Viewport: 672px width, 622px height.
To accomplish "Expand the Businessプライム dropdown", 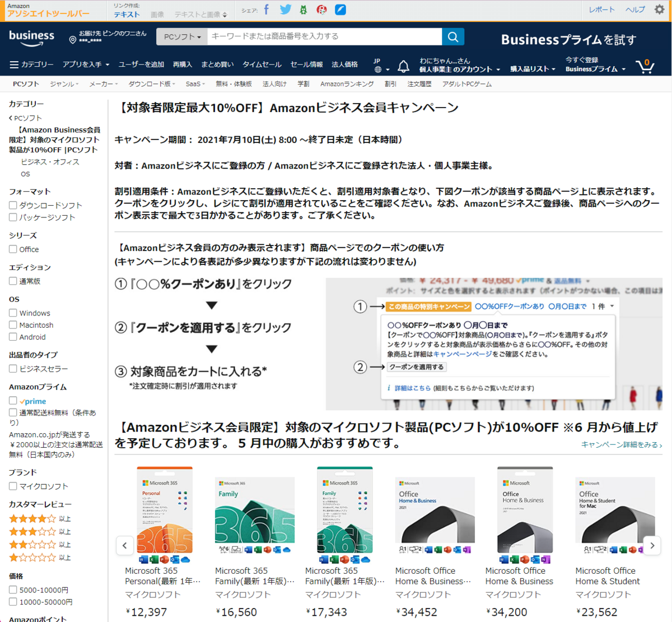I will [x=595, y=69].
